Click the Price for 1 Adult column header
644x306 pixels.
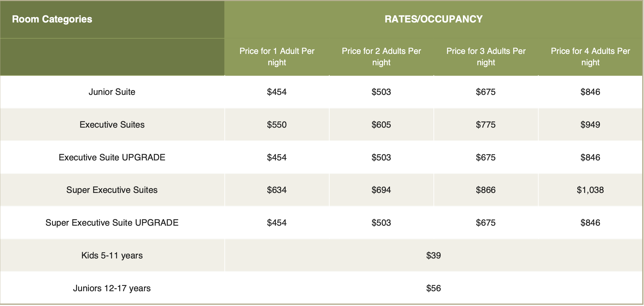coord(277,57)
